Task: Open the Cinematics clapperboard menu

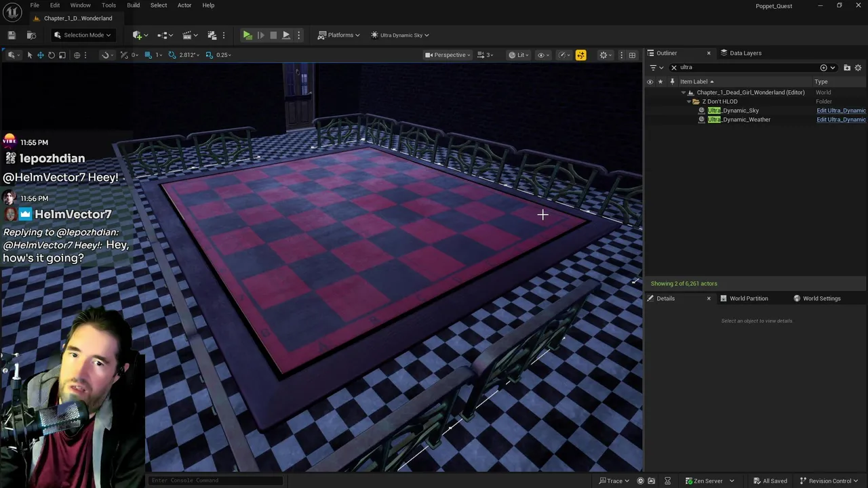Action: pos(191,35)
